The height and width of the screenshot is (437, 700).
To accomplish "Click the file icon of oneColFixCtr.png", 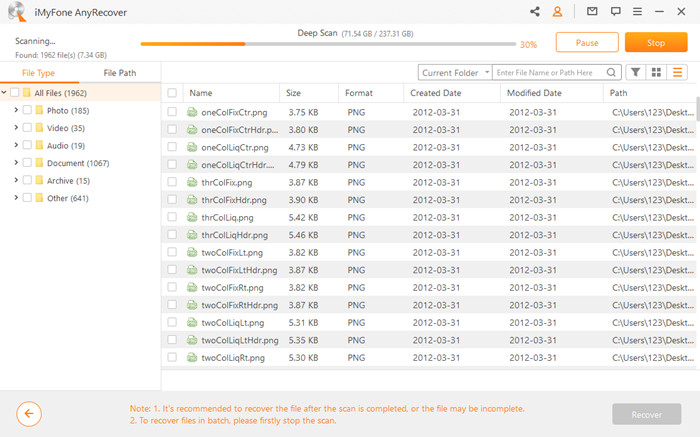I will pyautogui.click(x=192, y=112).
